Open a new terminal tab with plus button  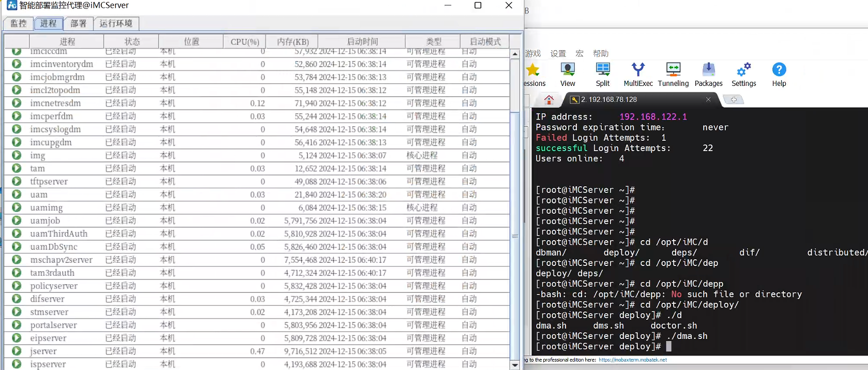pyautogui.click(x=733, y=99)
